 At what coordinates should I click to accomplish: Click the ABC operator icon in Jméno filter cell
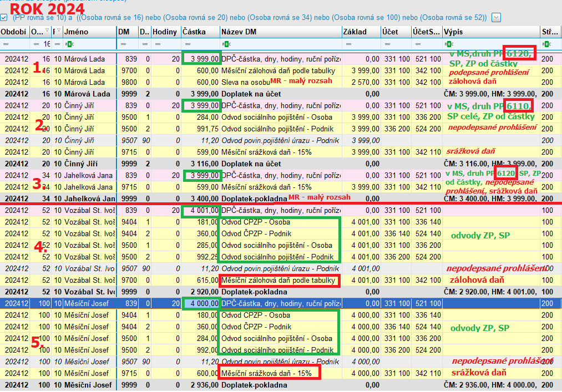(69, 44)
